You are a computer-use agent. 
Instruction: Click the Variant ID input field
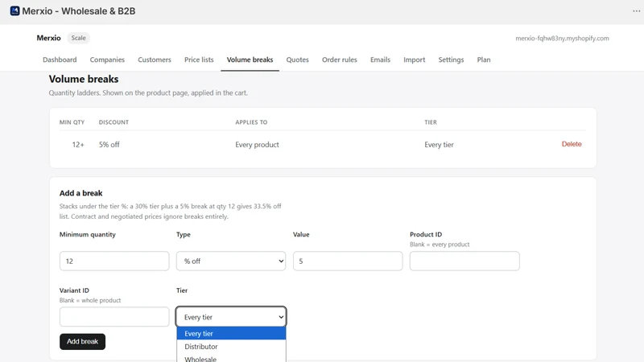click(114, 317)
